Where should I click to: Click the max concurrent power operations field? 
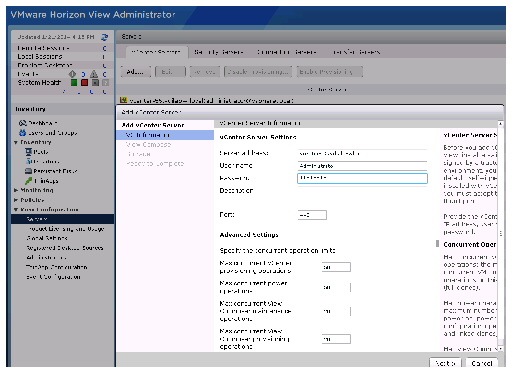point(336,287)
